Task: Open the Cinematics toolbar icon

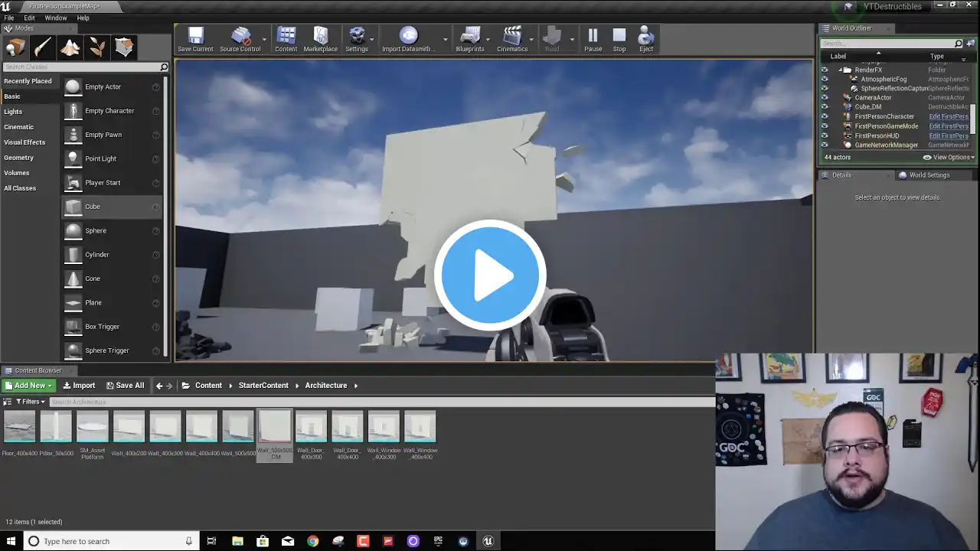Action: tap(512, 39)
